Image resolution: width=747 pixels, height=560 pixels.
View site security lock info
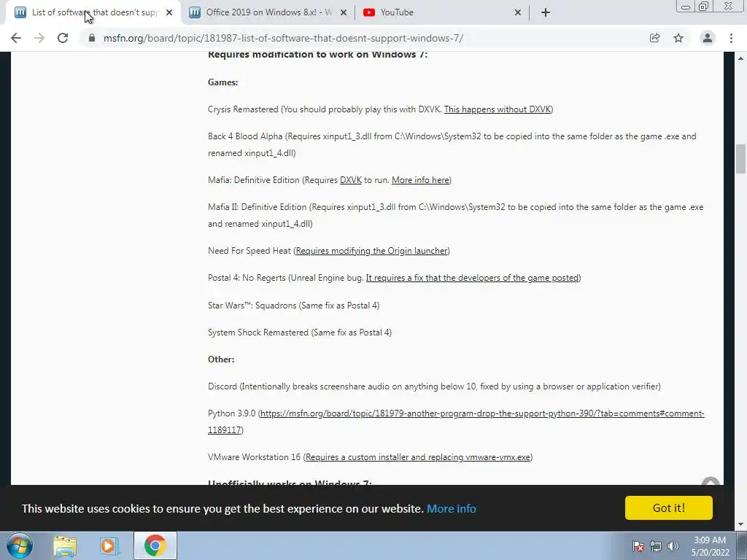coord(91,38)
